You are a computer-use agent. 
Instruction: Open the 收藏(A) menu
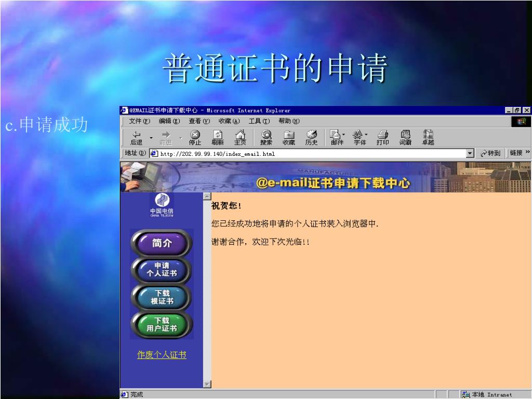tap(229, 121)
